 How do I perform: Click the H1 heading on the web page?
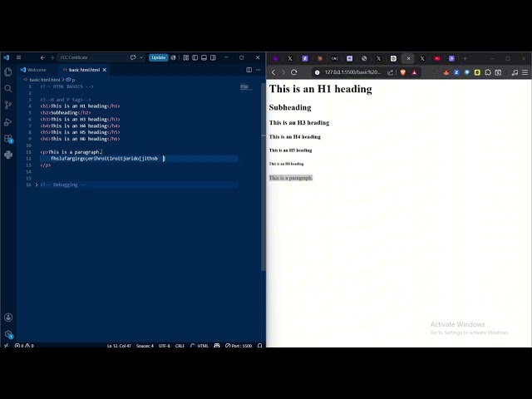320,89
